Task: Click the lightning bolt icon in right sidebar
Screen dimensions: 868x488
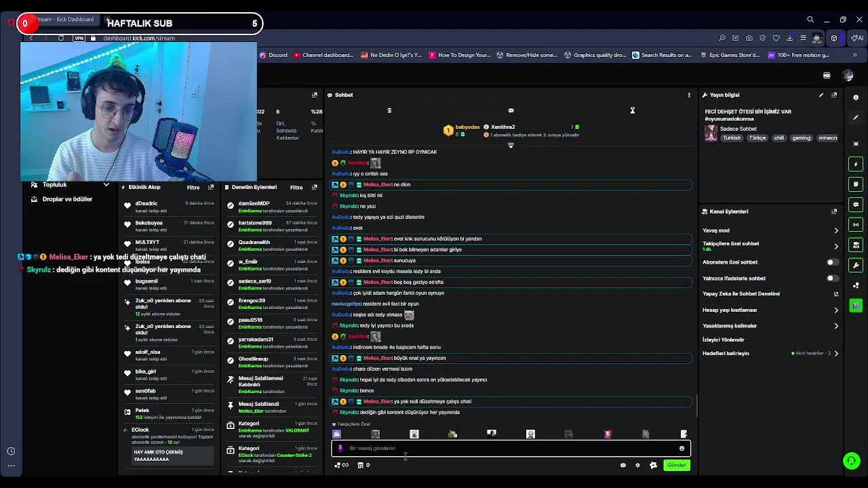Action: pyautogui.click(x=856, y=164)
